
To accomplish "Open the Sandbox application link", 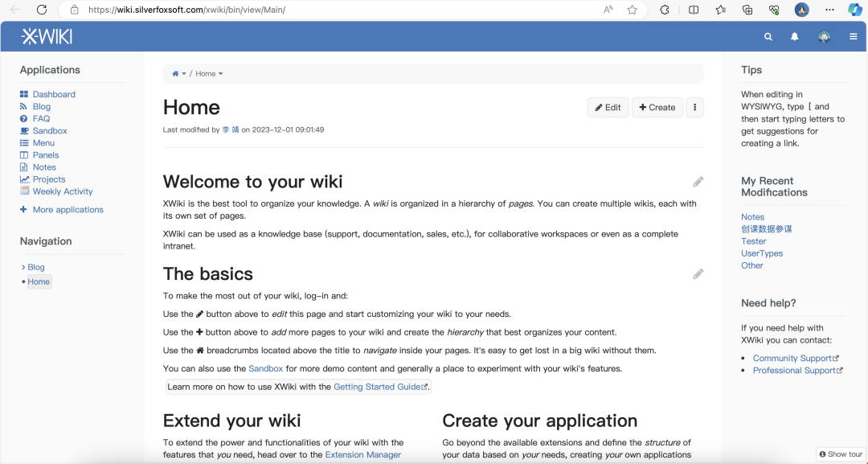I will point(50,130).
